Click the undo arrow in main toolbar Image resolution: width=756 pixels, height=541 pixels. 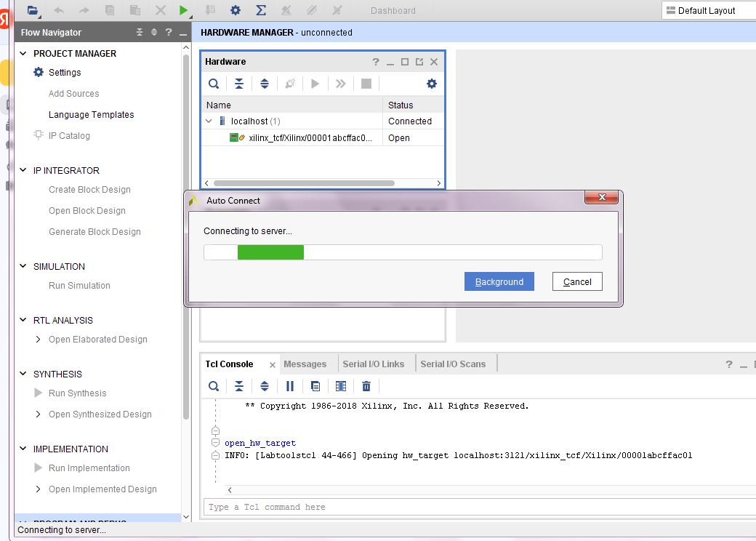(59, 10)
